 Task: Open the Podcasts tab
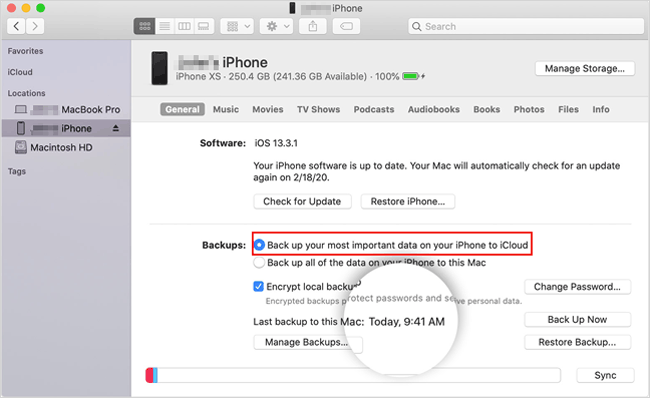click(x=374, y=109)
